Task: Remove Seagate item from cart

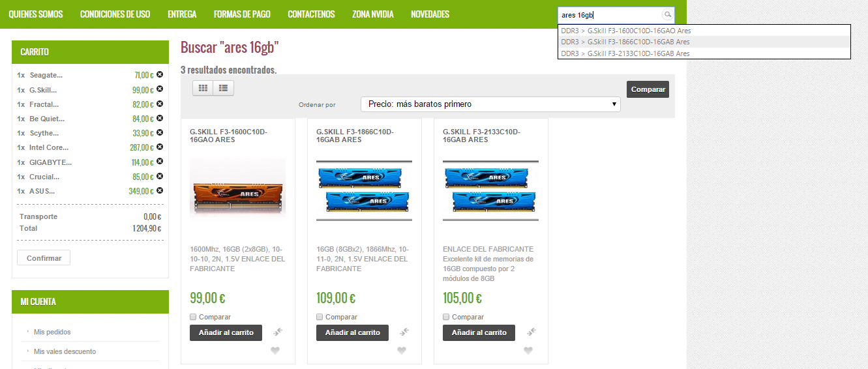Action: pos(160,74)
